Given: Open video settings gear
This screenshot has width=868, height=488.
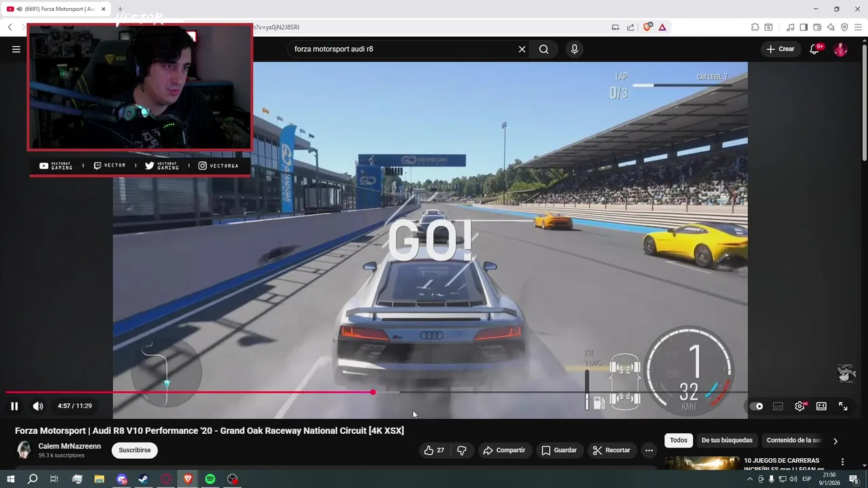Looking at the screenshot, I should pyautogui.click(x=800, y=406).
